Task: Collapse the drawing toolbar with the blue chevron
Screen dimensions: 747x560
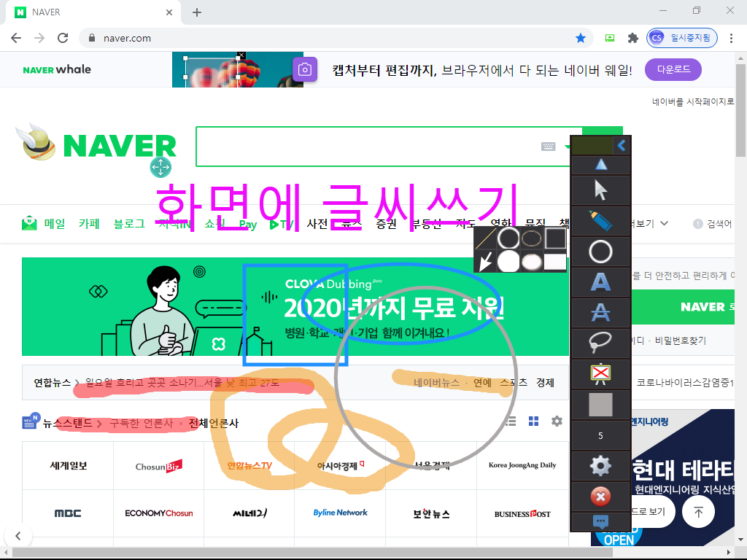Action: point(622,145)
